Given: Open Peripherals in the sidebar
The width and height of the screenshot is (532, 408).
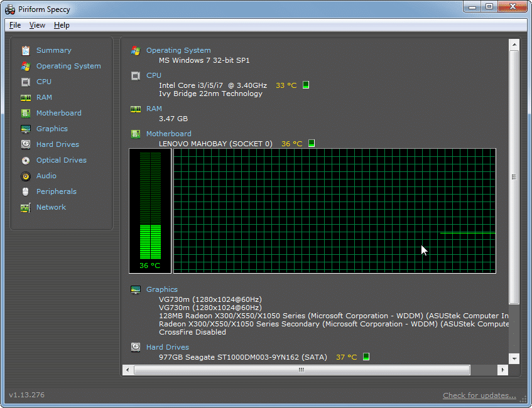Looking at the screenshot, I should tap(57, 191).
